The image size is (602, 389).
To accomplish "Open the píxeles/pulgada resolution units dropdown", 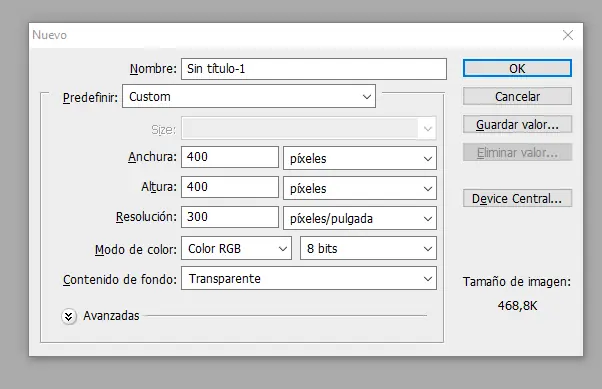I will click(x=360, y=218).
